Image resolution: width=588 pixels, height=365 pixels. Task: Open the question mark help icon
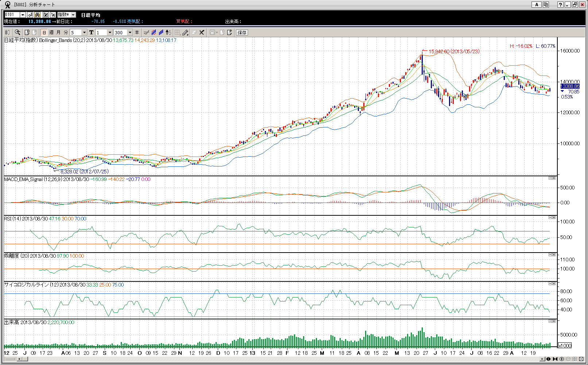560,4
